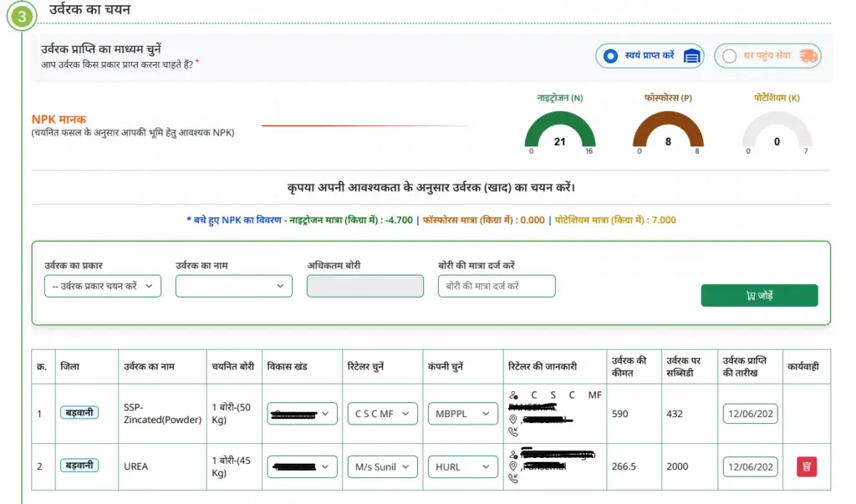Open विकास खंड dropdown in SSP-Zincated row
The width and height of the screenshot is (856, 504).
click(x=302, y=414)
